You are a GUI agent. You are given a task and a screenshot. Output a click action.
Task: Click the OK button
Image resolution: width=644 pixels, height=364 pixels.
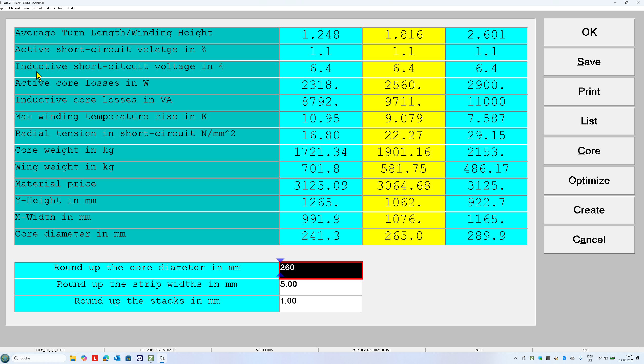coord(589,32)
